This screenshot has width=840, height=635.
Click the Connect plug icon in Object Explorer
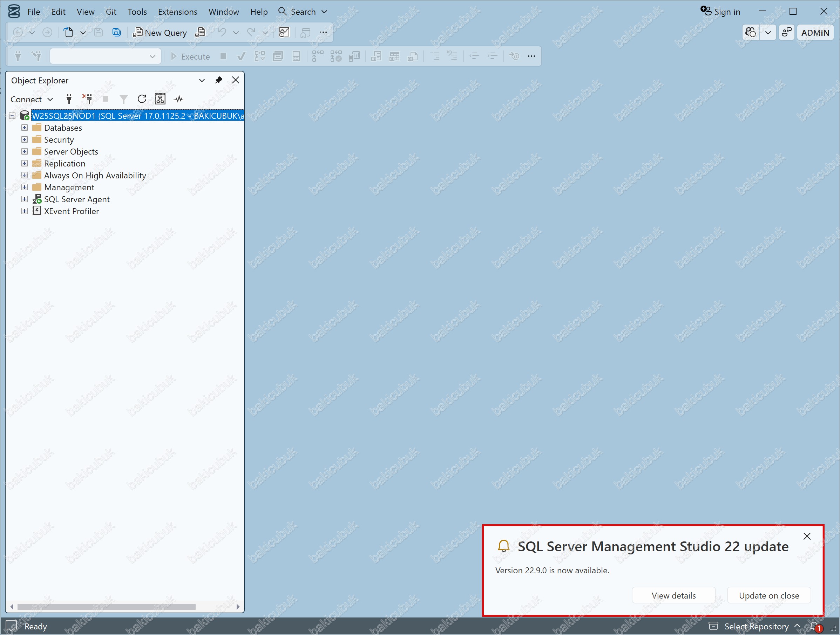pyautogui.click(x=69, y=99)
